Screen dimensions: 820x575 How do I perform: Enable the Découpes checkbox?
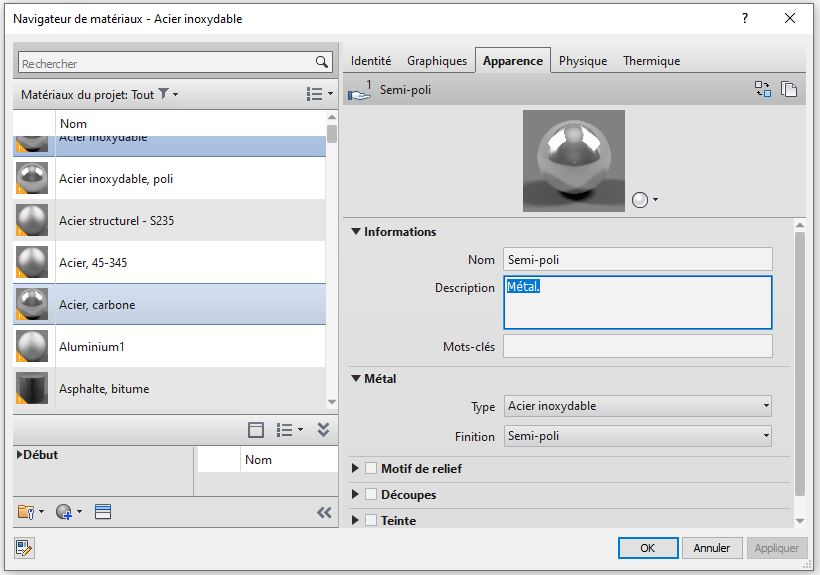pos(371,494)
